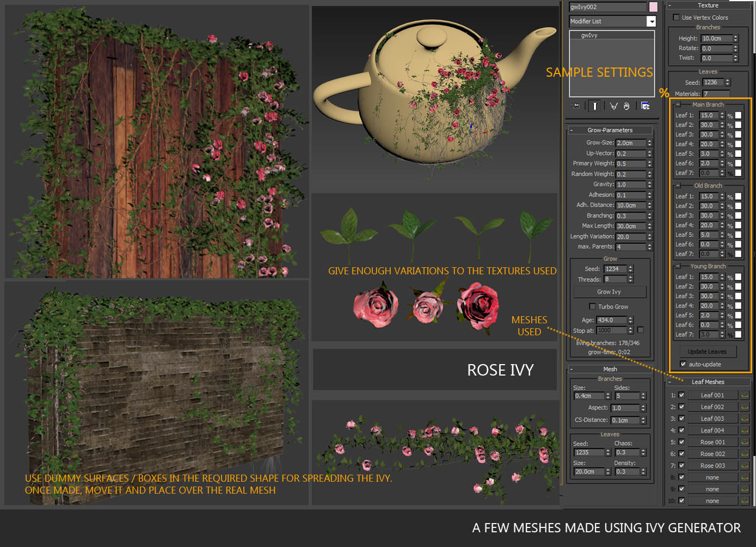Image resolution: width=756 pixels, height=547 pixels.
Task: Enable Use Vertex Colors checkbox
Action: tap(676, 17)
